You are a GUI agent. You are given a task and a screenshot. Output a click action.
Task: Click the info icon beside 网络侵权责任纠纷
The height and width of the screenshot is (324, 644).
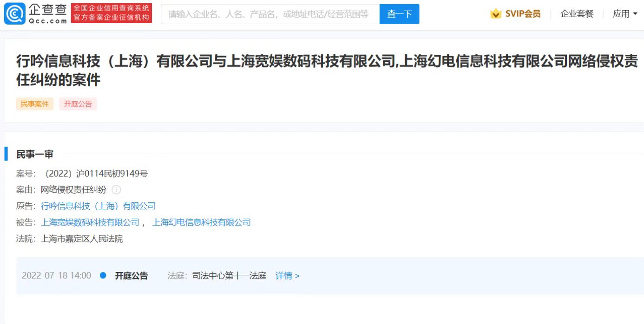point(116,190)
